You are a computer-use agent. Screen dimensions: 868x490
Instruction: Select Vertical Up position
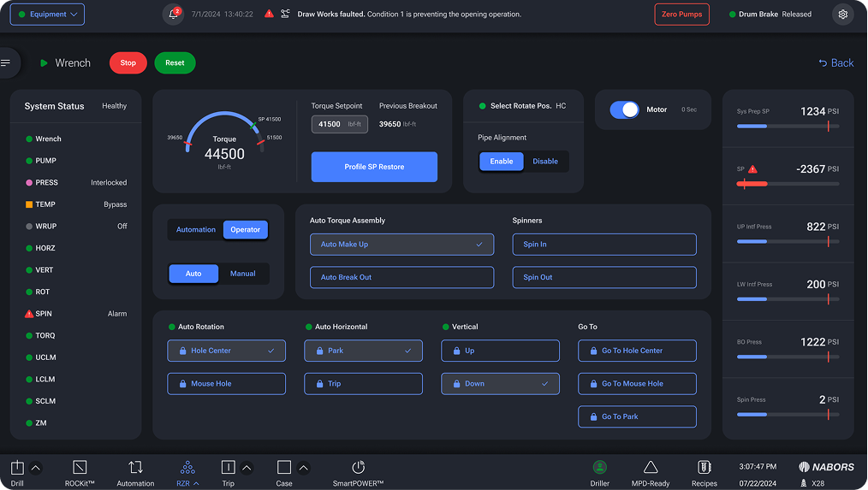pos(500,351)
